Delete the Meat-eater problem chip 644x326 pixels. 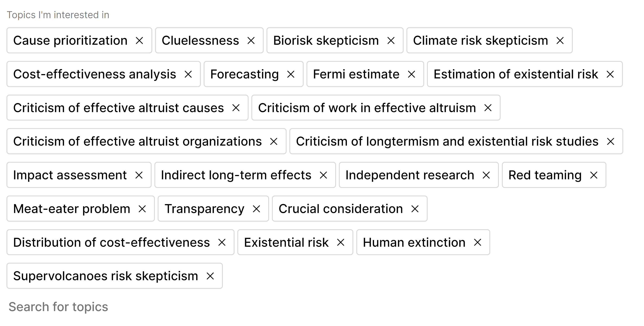(142, 209)
